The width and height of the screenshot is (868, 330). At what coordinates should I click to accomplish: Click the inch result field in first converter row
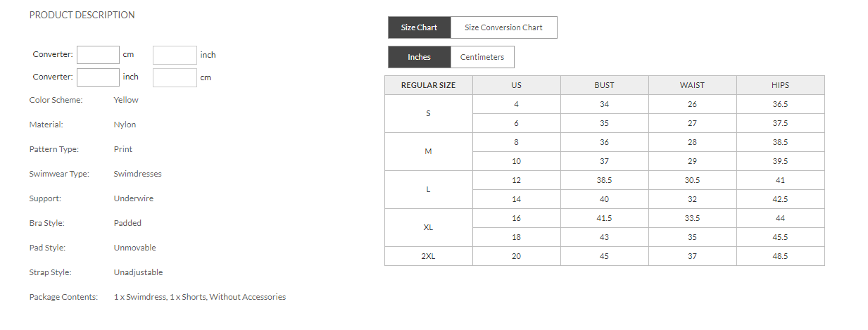tap(175, 55)
